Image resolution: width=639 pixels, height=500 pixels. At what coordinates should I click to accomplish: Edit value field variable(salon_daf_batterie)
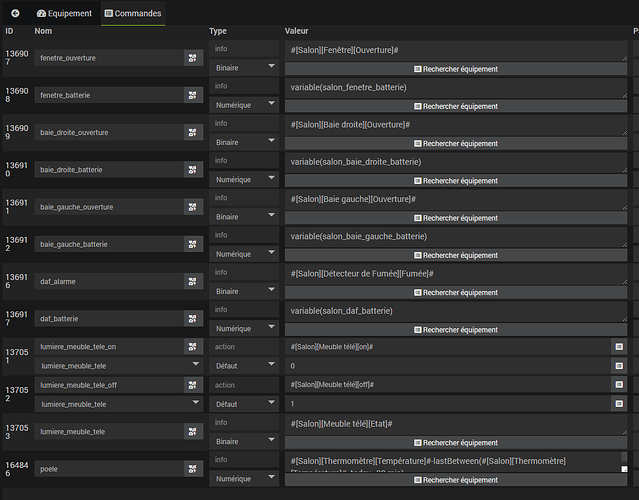(x=456, y=311)
